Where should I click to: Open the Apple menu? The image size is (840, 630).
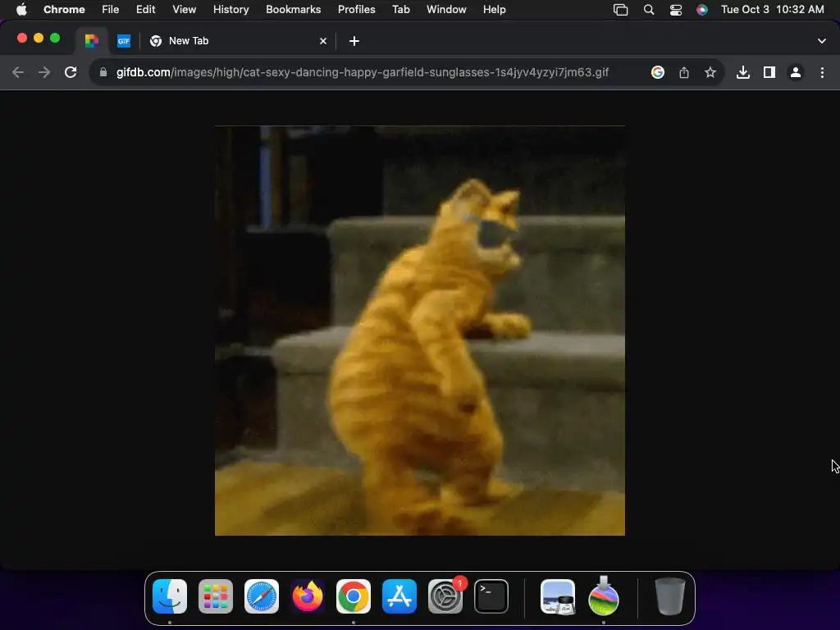click(x=21, y=10)
